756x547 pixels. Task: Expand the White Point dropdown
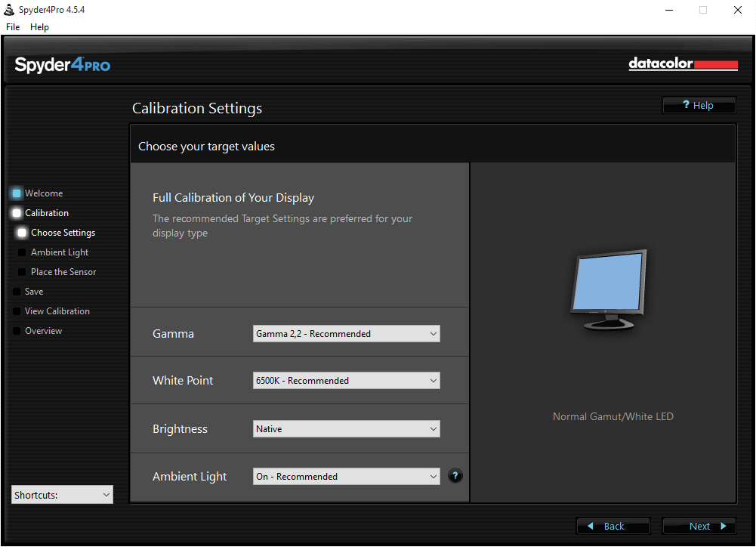pyautogui.click(x=346, y=381)
